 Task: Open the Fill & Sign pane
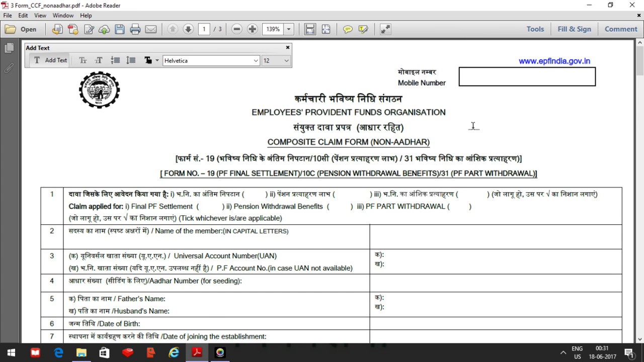click(x=574, y=29)
